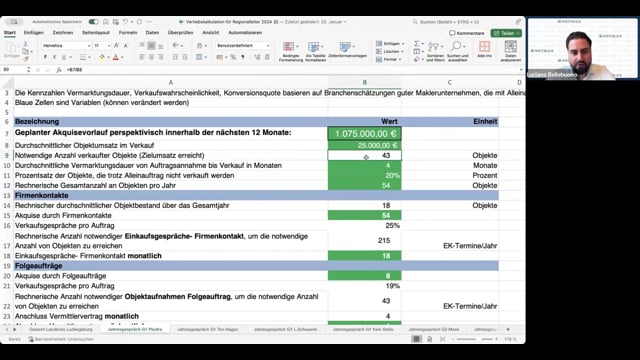Click Suchen und auswählen magnifier icon
Screen dimensions: 640x360
458,51
